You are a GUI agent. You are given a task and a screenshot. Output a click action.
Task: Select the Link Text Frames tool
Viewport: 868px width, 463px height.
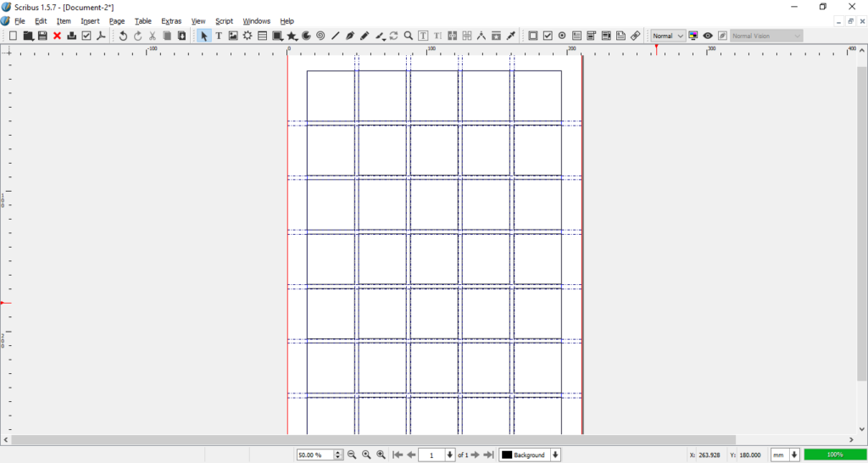tap(453, 36)
